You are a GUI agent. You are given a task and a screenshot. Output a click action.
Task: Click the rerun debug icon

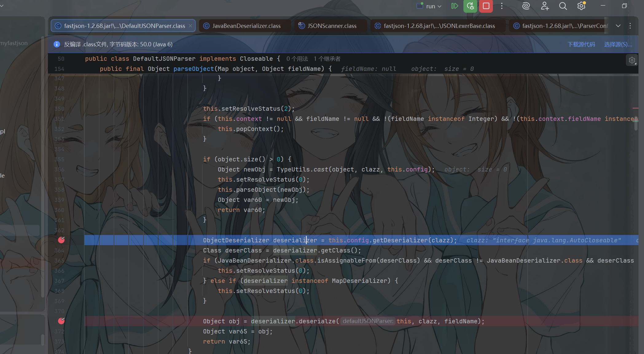pyautogui.click(x=470, y=6)
